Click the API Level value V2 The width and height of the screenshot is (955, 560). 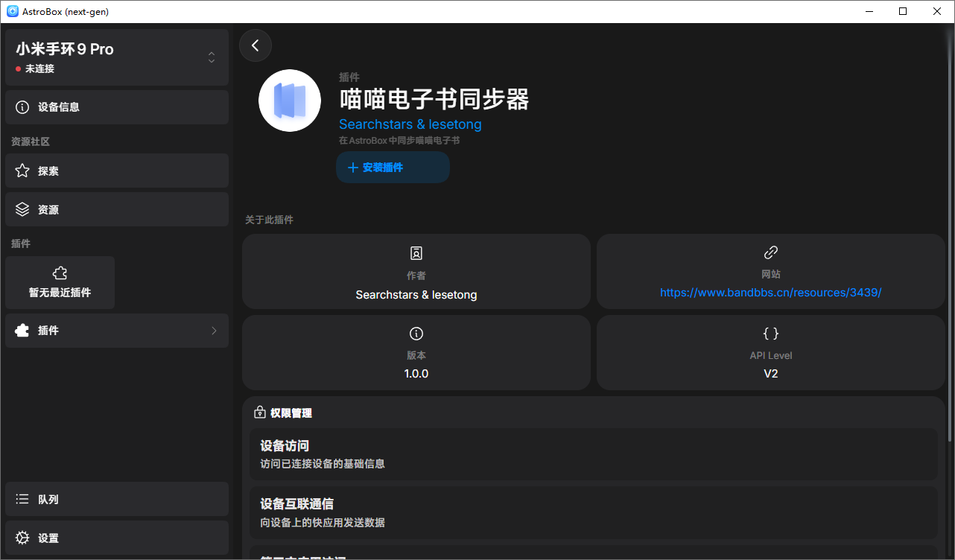coord(771,374)
